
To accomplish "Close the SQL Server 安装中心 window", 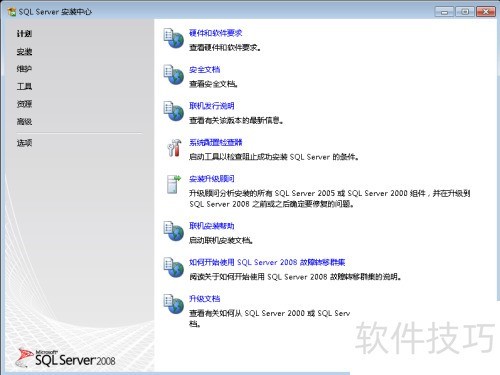I will pyautogui.click(x=486, y=12).
